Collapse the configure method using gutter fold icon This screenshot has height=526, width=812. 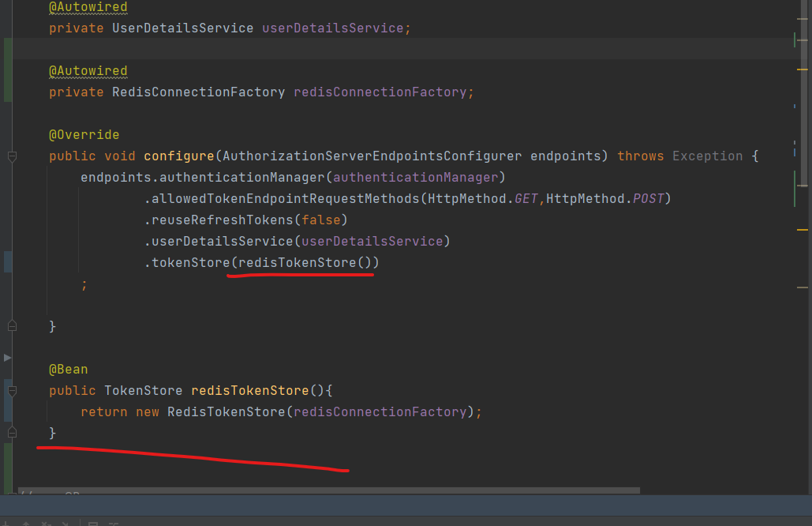12,156
